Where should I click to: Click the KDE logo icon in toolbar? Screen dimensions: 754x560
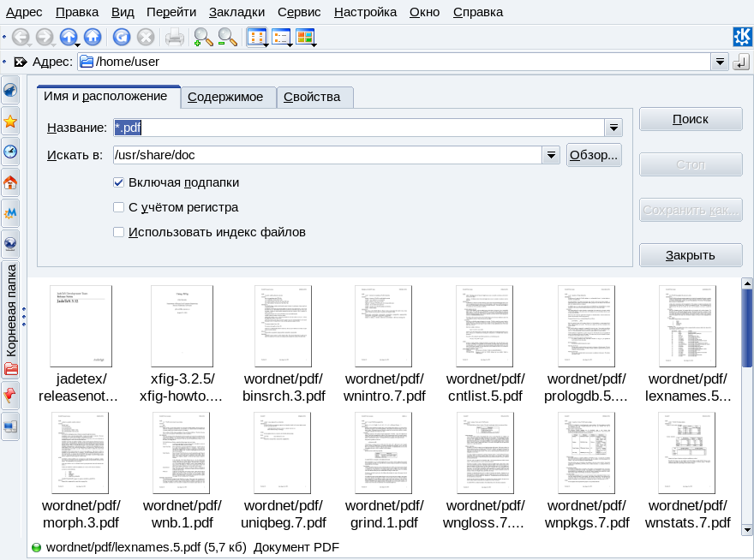coord(742,37)
